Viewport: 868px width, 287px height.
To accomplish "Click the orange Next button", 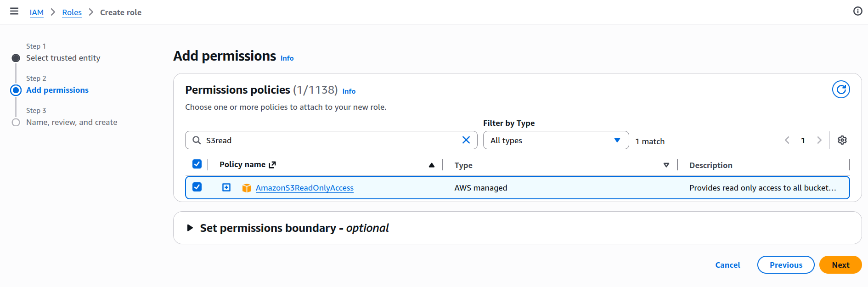I will pos(840,265).
